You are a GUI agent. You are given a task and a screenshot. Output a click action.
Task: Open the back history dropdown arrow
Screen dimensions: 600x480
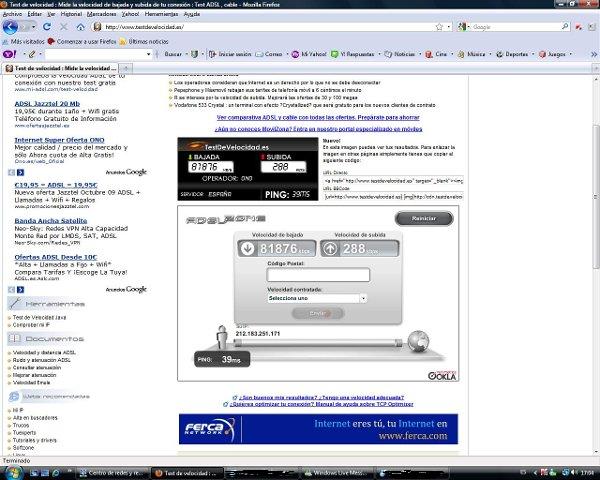tap(34, 27)
